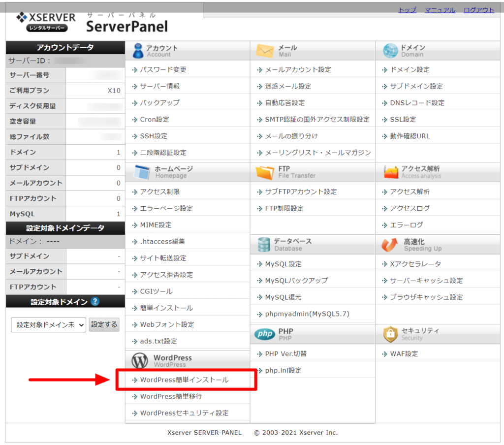Open SMTP認証の国外アクセス制限設定
504x445 pixels.
[317, 119]
